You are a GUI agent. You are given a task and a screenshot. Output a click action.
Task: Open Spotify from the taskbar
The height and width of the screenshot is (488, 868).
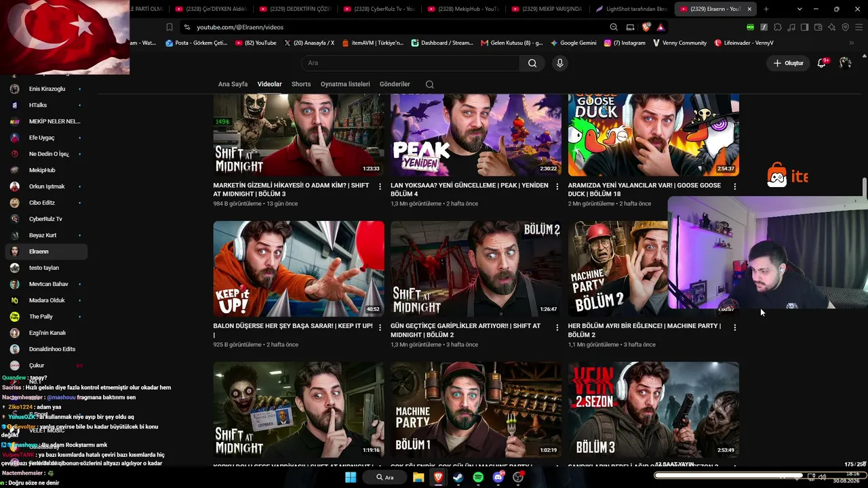(478, 477)
